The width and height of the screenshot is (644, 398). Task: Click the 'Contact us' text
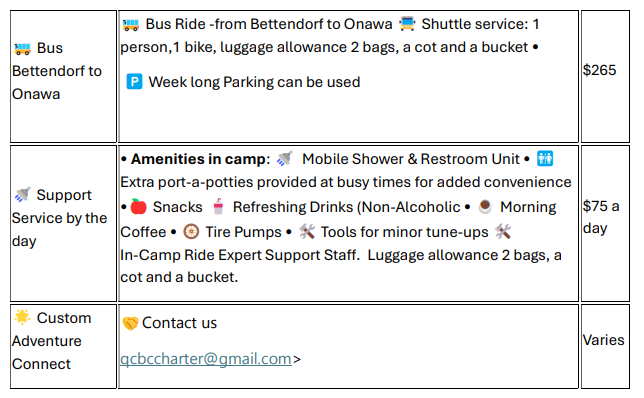point(179,323)
